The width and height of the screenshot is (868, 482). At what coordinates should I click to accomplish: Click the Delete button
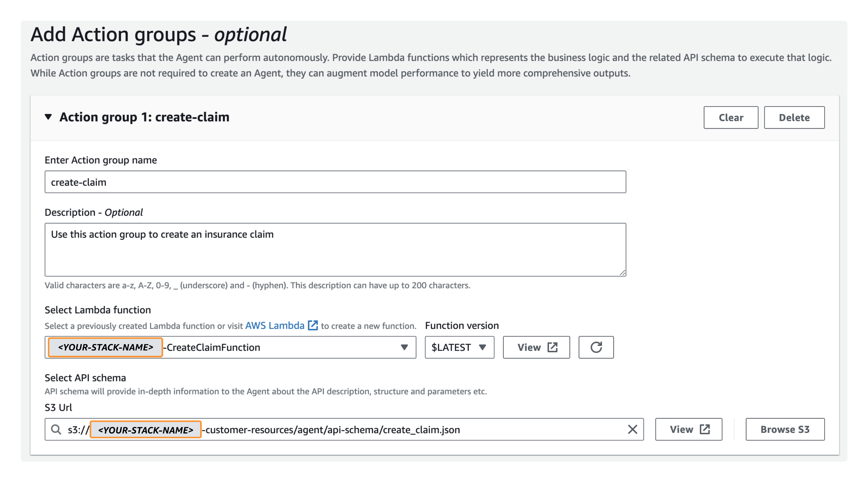794,117
